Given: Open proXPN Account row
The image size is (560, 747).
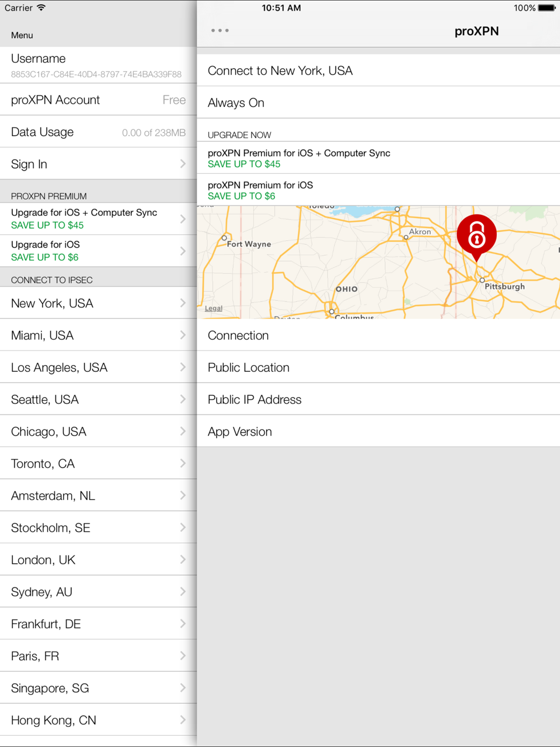Looking at the screenshot, I should (98, 100).
